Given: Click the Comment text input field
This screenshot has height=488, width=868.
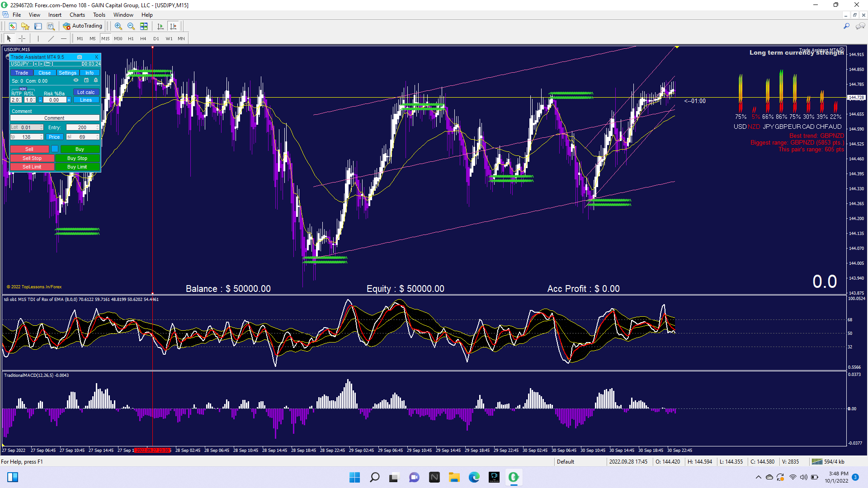Looking at the screenshot, I should click(x=54, y=118).
